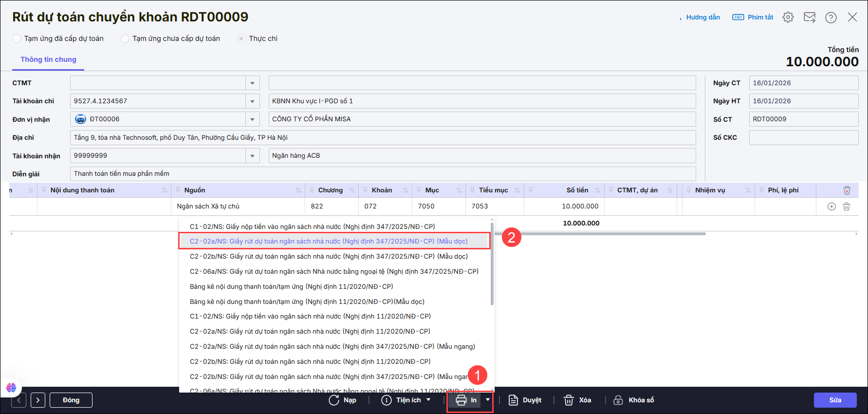
Task: Open the Tiện ích utilities dropdown
Action: (x=406, y=400)
